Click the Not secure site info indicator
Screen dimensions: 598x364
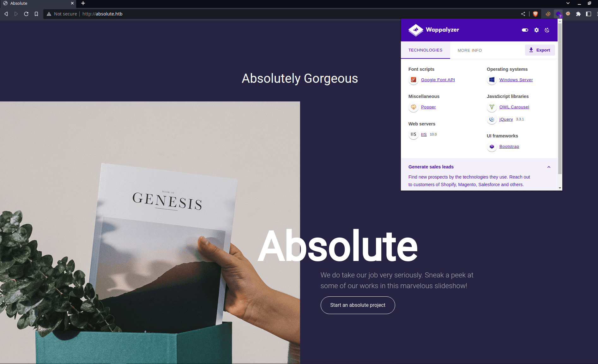(62, 14)
